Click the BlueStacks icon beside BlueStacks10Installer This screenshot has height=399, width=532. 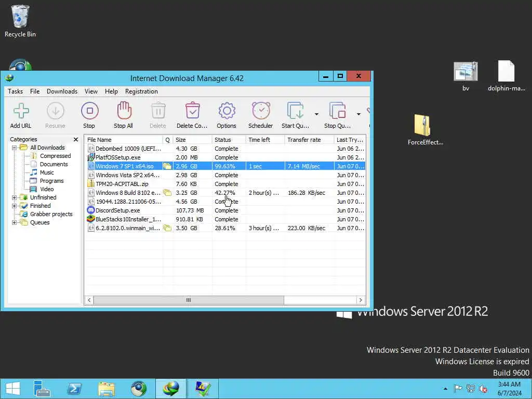click(90, 219)
